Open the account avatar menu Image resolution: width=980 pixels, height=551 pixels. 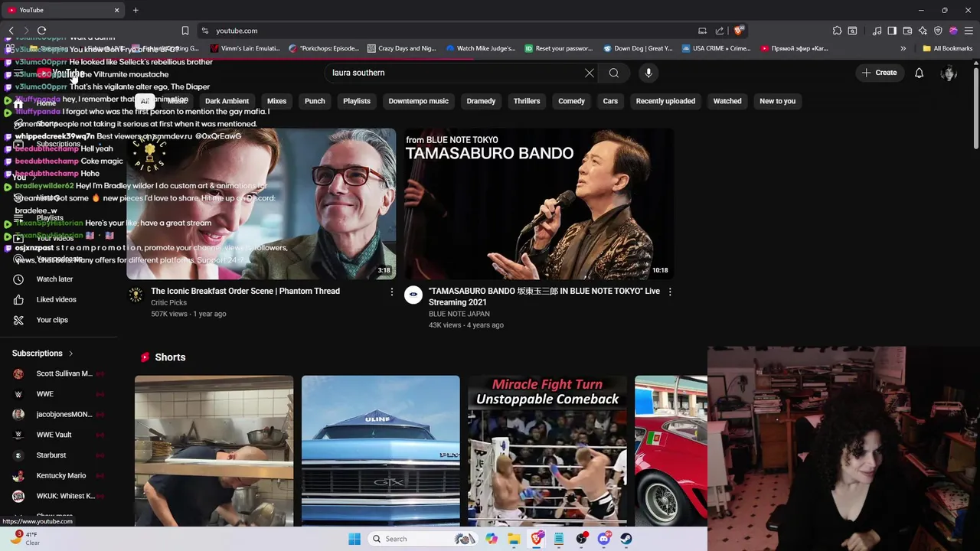click(949, 73)
